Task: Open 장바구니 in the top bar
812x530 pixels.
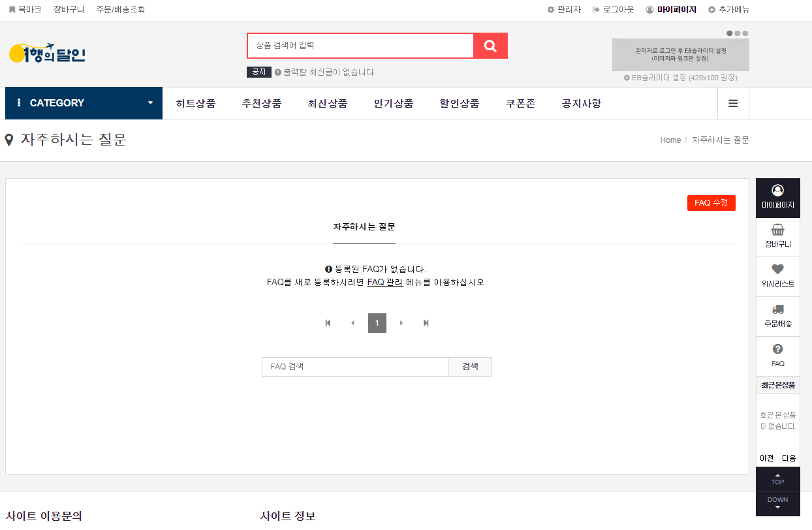Action: click(x=69, y=10)
